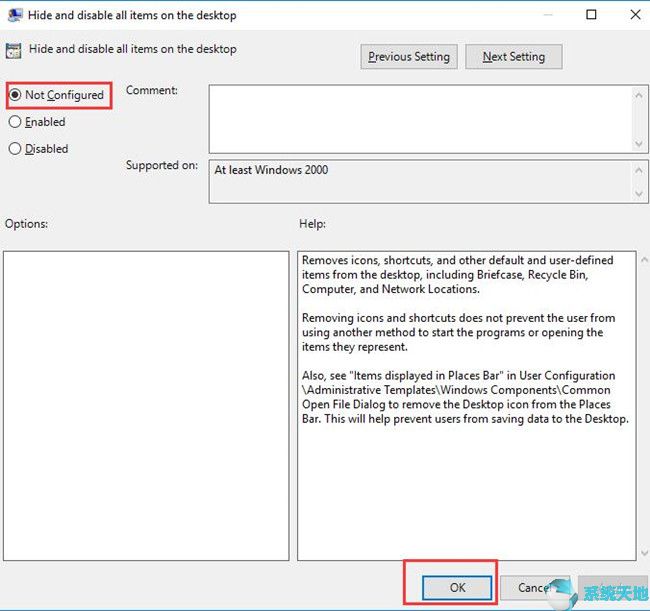650x611 pixels.
Task: Close the policy dialog window
Action: click(635, 15)
